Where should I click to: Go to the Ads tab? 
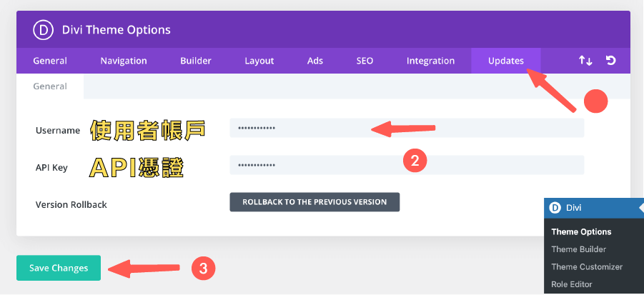click(x=315, y=61)
